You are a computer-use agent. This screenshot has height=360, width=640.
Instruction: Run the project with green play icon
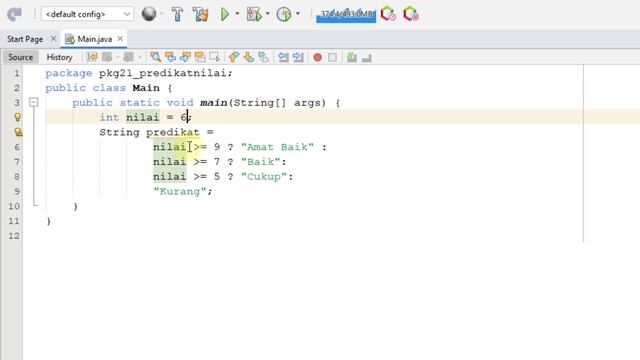224,14
